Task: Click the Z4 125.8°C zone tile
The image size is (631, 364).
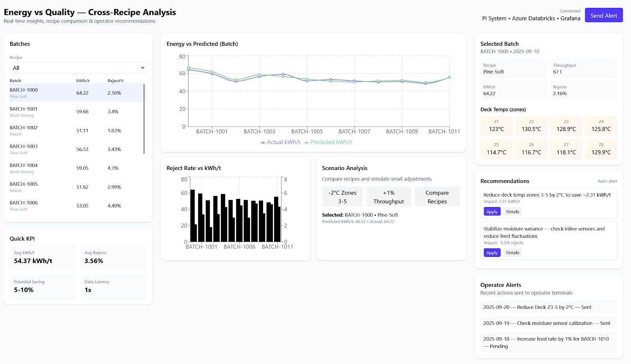Action: click(x=601, y=126)
